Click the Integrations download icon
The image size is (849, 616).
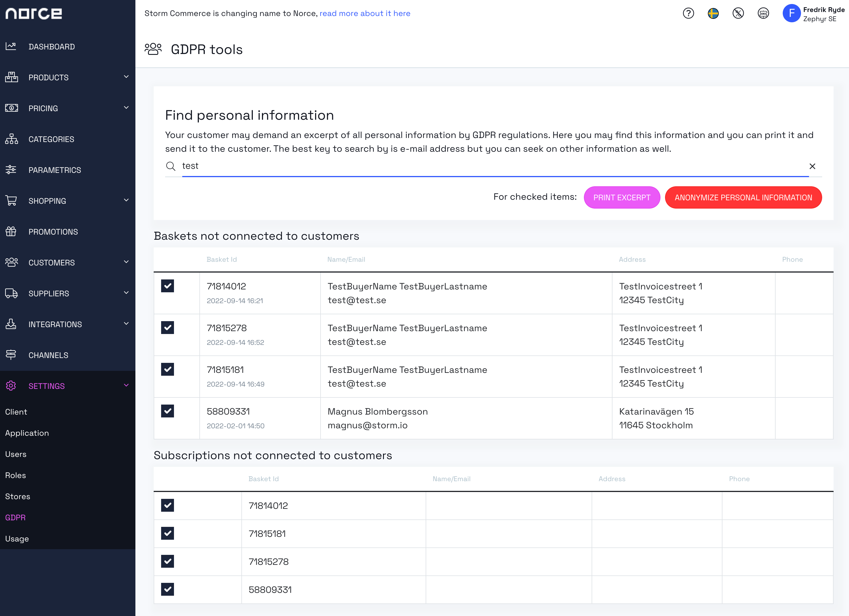pos(11,324)
